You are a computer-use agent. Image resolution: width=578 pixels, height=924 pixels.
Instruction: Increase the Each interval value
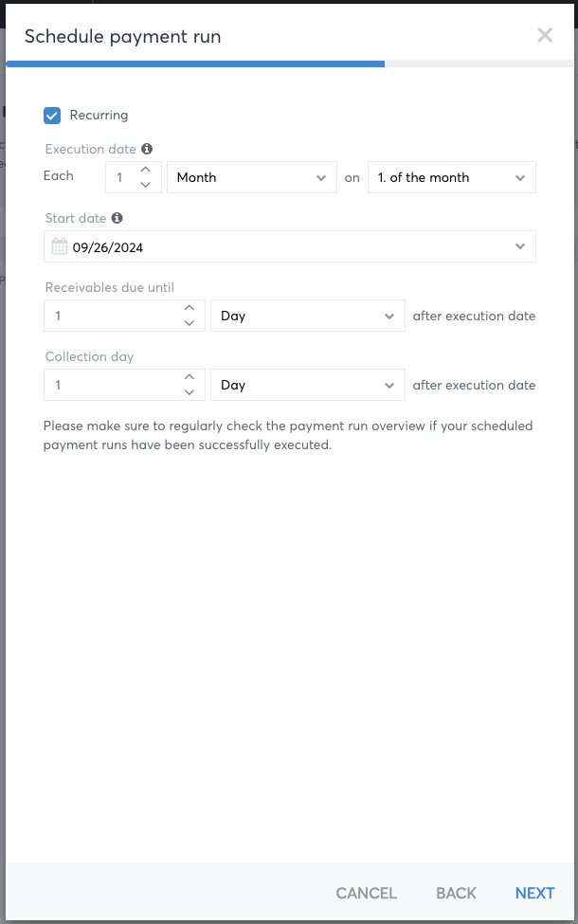click(146, 170)
